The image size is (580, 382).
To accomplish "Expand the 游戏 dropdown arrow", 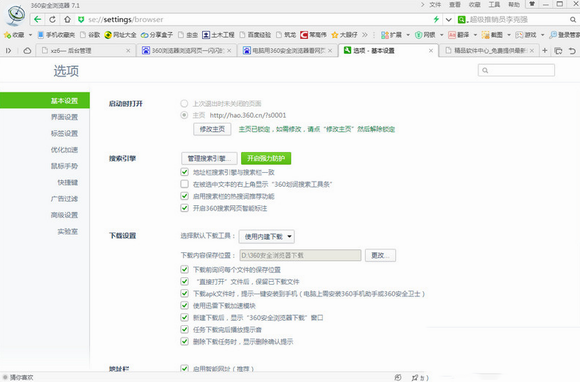I will (543, 35).
